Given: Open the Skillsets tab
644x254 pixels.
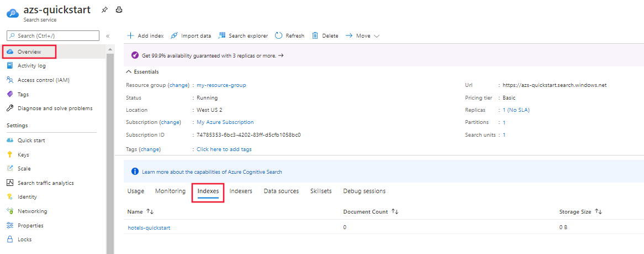Looking at the screenshot, I should 321,191.
